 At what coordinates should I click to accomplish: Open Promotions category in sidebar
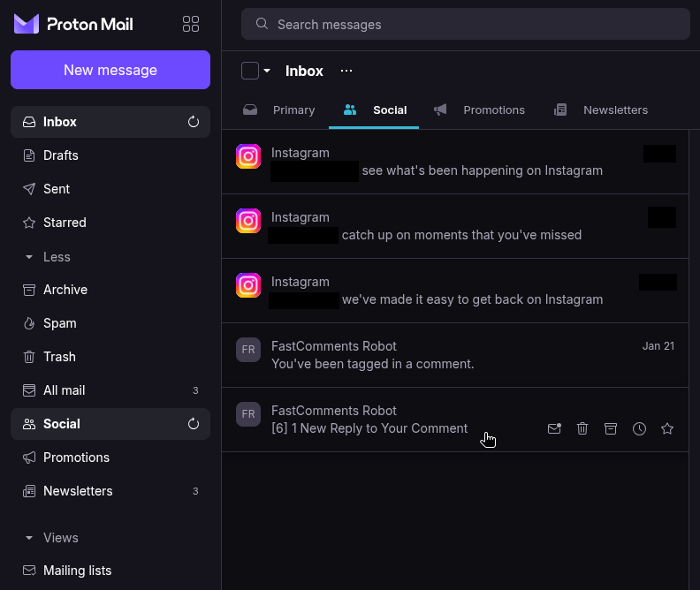coord(110,458)
